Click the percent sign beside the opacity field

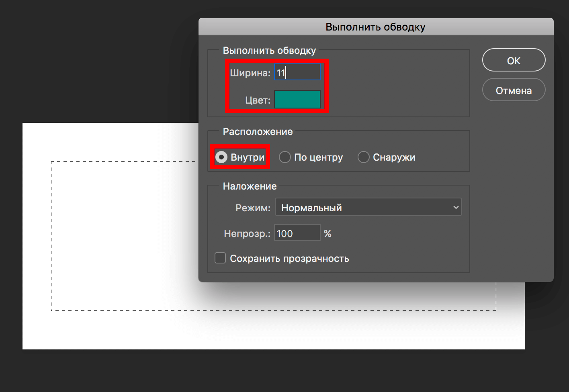click(327, 234)
